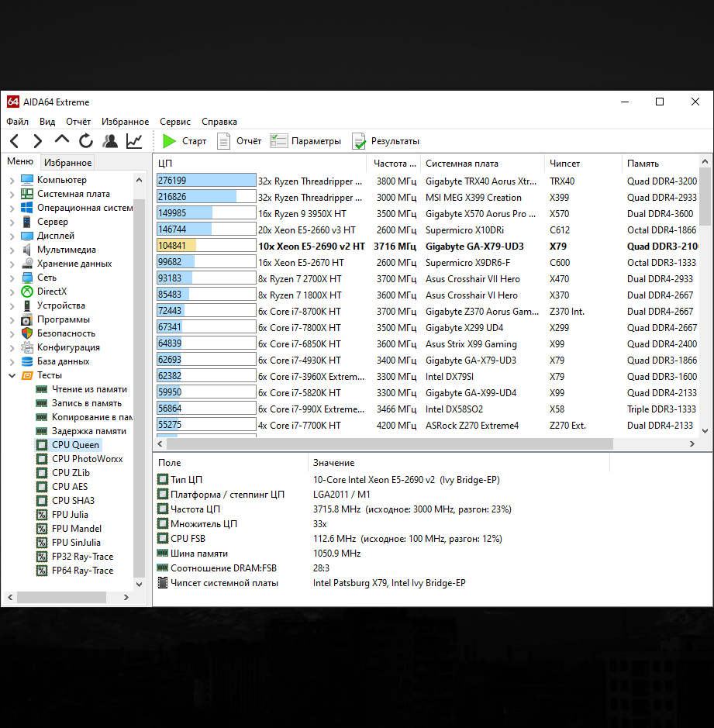Expand the Компьютер tree node

tap(12, 180)
